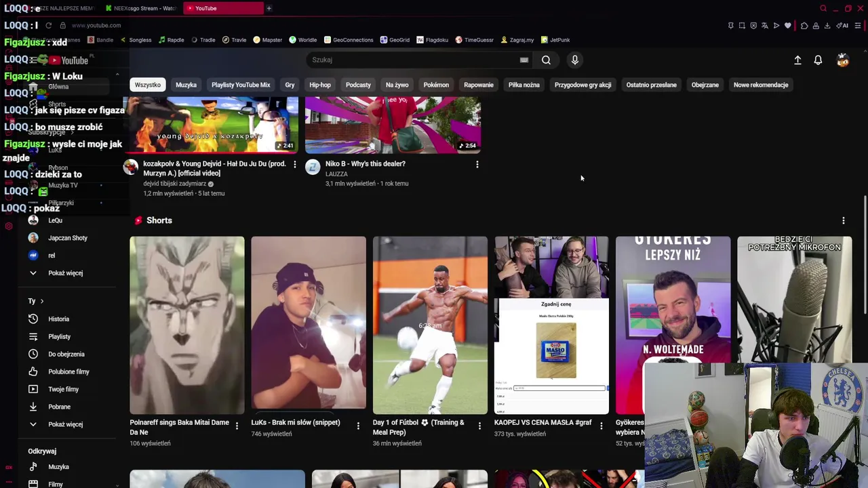Image resolution: width=868 pixels, height=488 pixels.
Task: Click the browser reload icon
Action: point(48,25)
